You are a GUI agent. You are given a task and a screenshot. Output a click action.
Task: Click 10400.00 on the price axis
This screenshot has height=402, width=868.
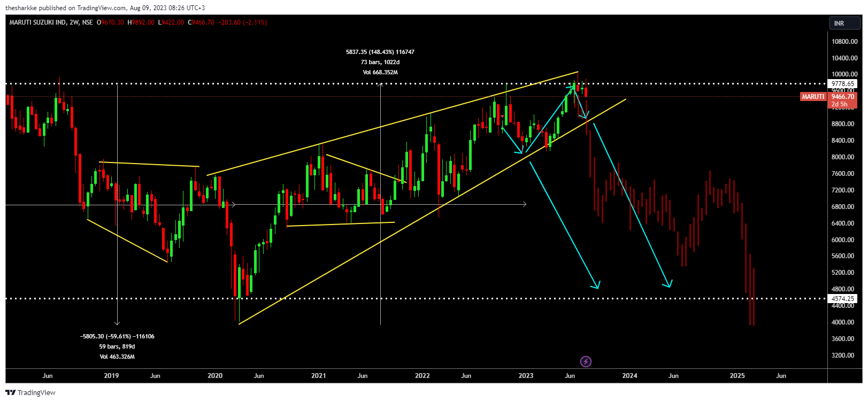844,58
